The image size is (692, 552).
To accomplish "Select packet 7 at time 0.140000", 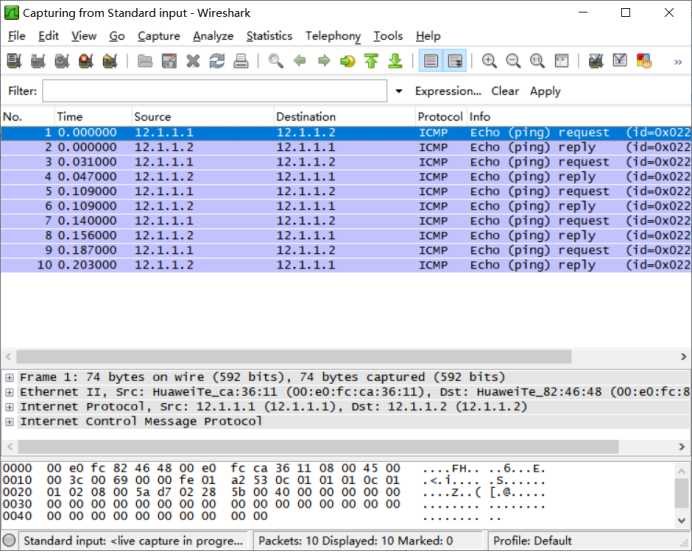I will (346, 221).
